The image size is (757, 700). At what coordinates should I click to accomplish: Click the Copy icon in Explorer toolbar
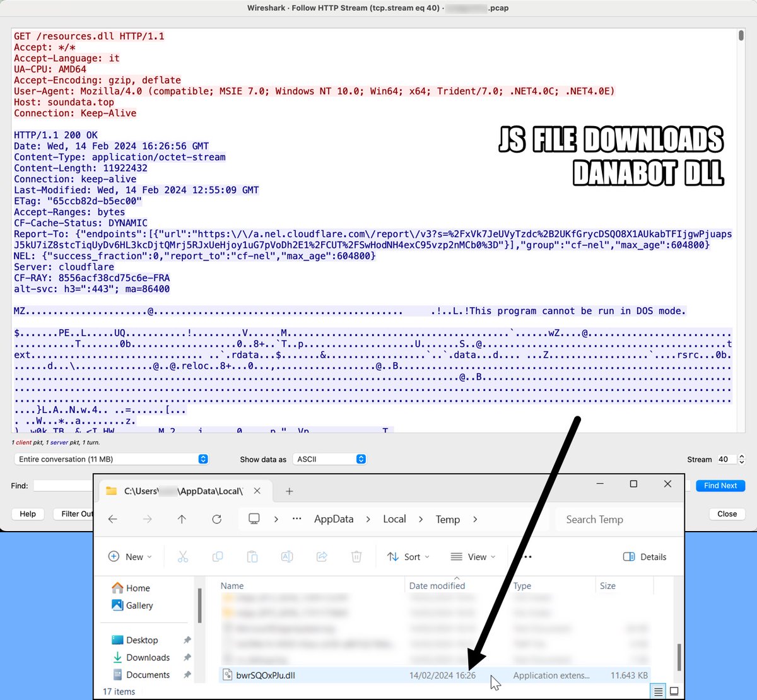coord(218,557)
